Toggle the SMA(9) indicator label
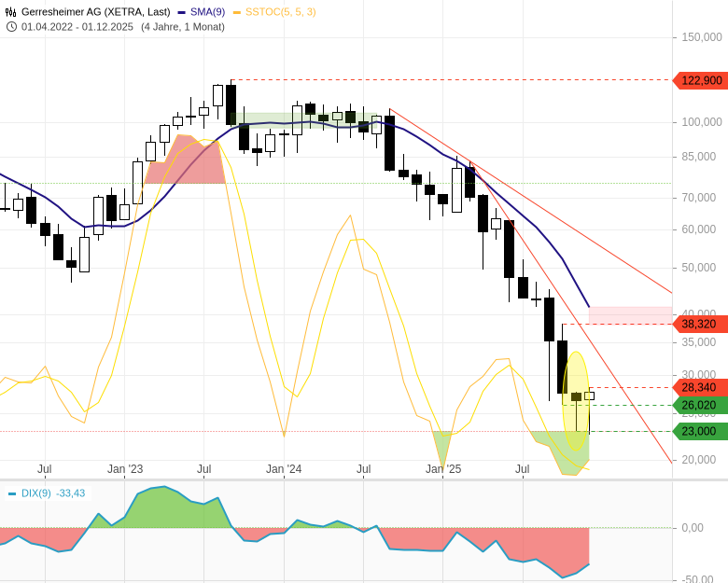 [207, 12]
